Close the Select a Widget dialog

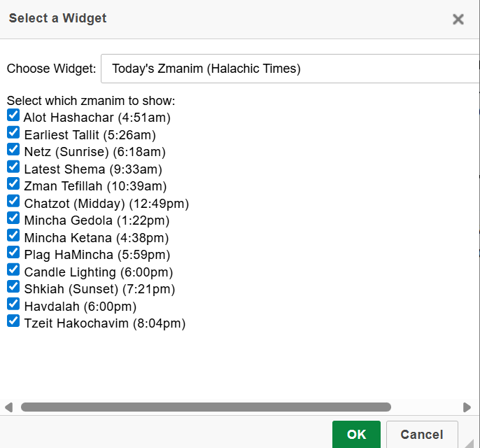[x=458, y=19]
